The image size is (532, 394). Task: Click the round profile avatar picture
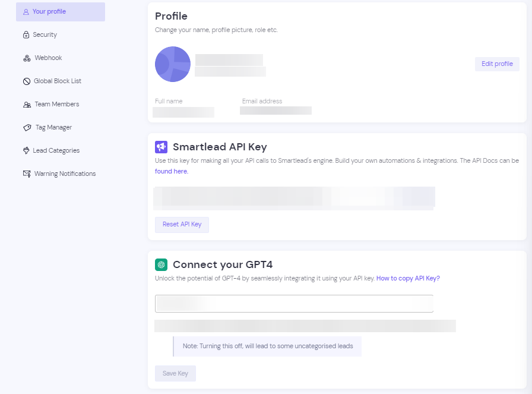coord(173,64)
